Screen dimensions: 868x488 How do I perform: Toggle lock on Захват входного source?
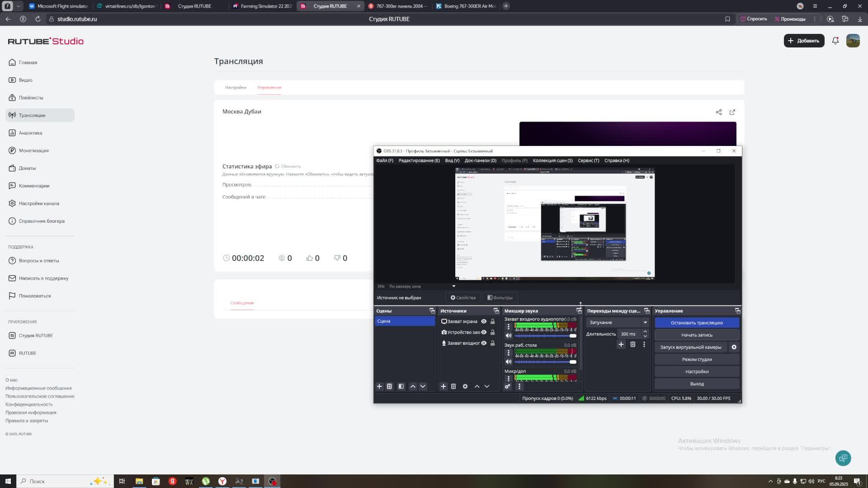click(x=493, y=343)
